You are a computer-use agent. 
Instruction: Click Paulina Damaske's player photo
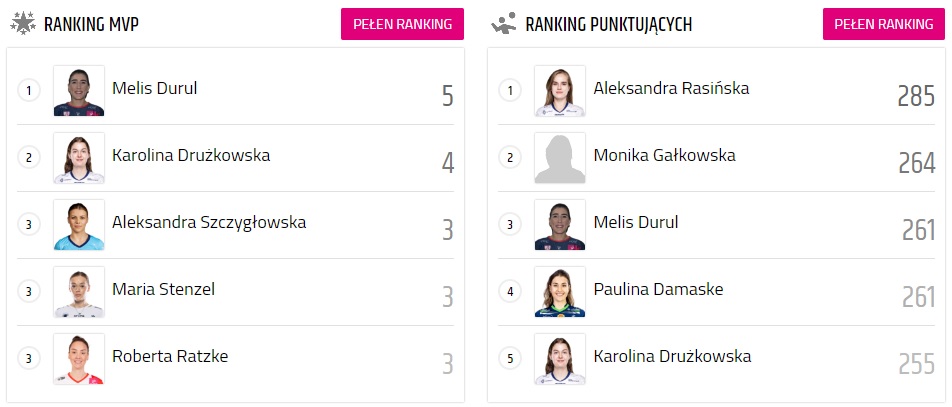560,292
